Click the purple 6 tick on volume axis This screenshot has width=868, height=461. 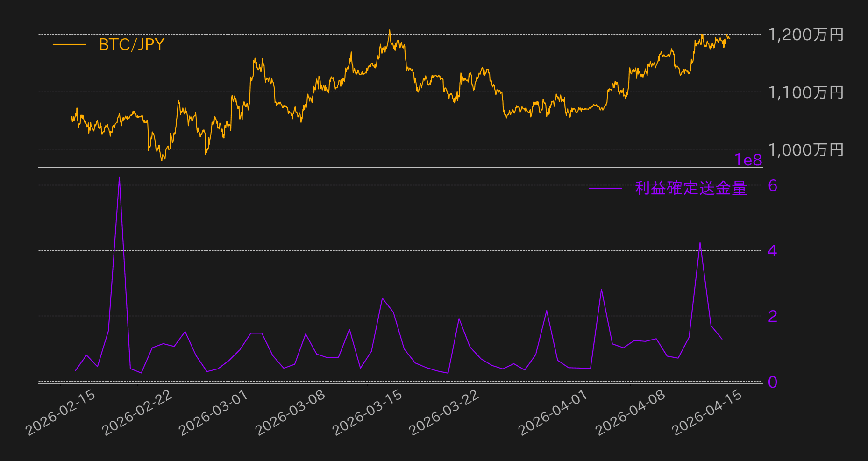pos(773,186)
